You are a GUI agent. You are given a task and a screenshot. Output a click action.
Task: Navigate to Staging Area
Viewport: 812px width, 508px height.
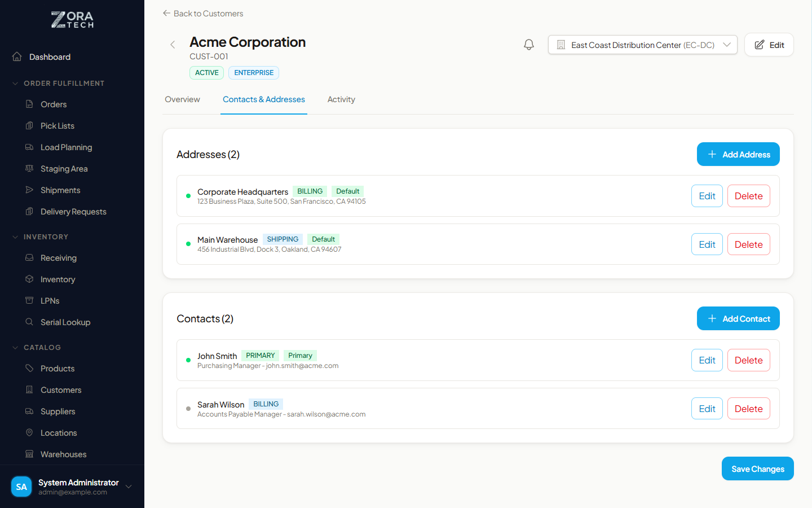(64, 169)
